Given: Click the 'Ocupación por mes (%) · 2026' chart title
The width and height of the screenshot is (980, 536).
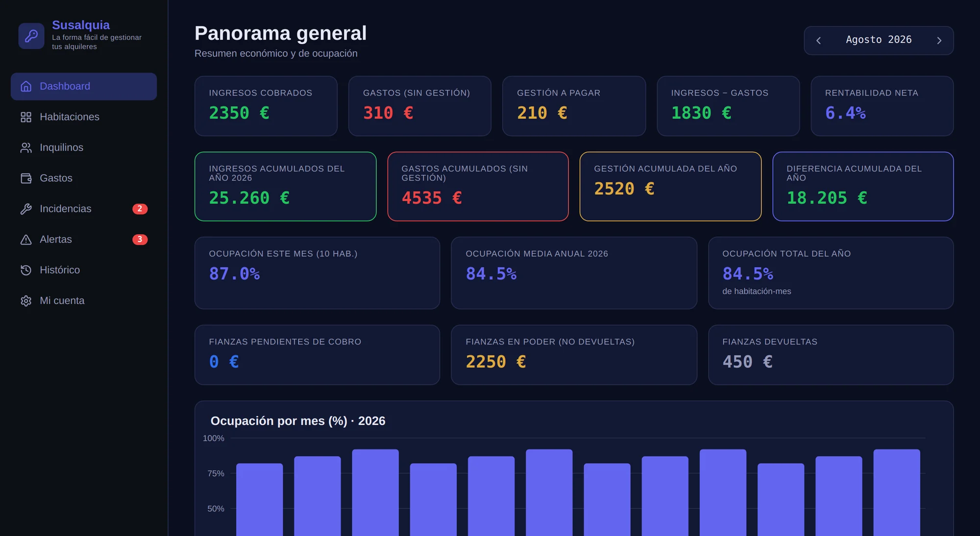Looking at the screenshot, I should (298, 421).
